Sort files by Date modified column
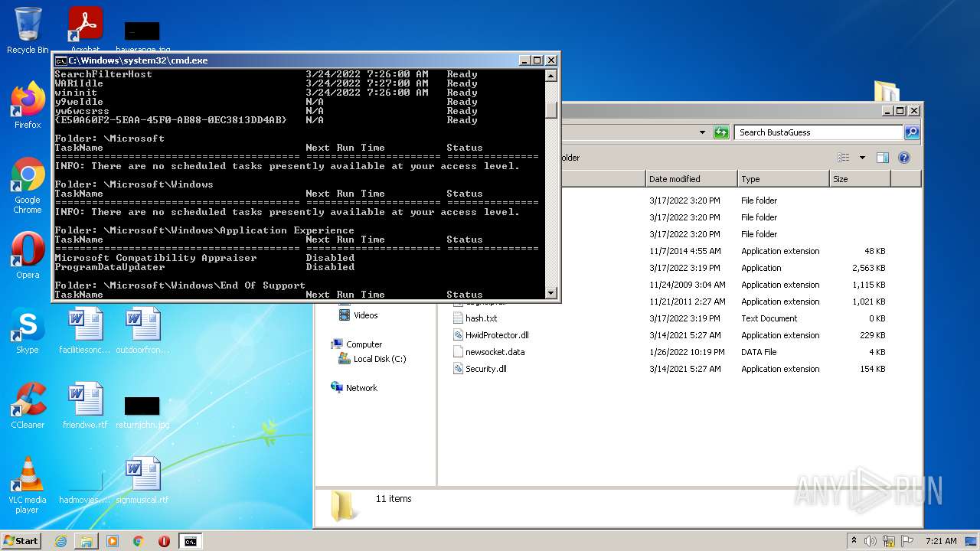The height and width of the screenshot is (551, 980). (x=691, y=179)
